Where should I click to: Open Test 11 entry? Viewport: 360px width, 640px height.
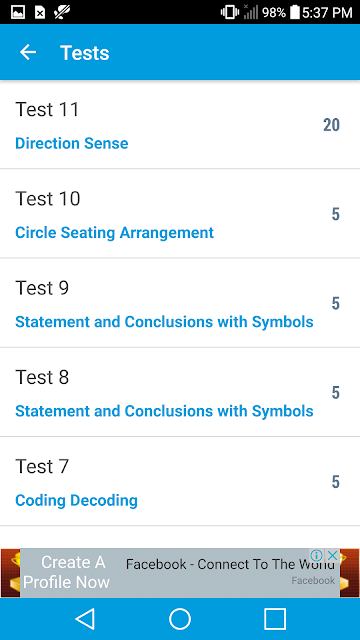pyautogui.click(x=180, y=124)
